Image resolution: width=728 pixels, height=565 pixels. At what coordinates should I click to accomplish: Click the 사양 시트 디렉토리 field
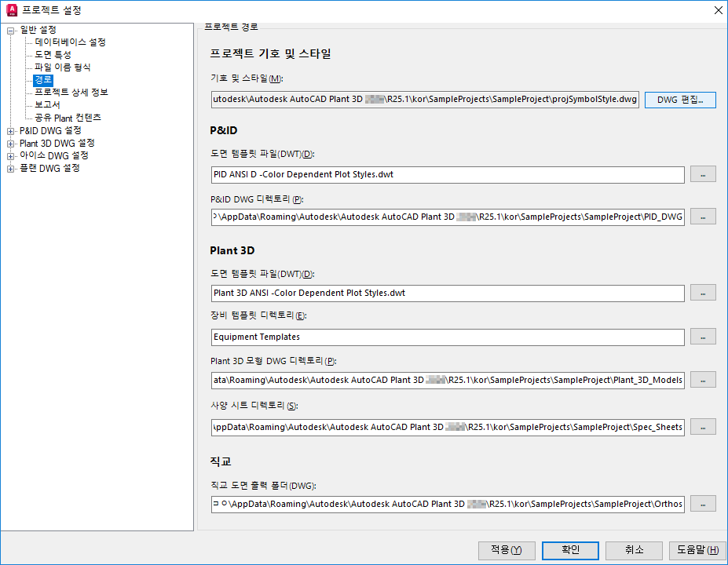(448, 427)
